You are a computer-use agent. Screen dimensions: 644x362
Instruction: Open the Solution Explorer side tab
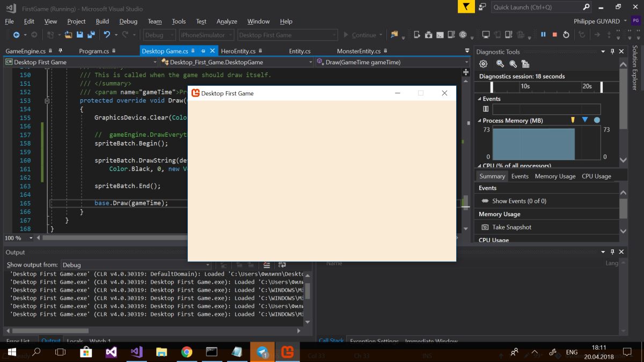[x=635, y=67]
